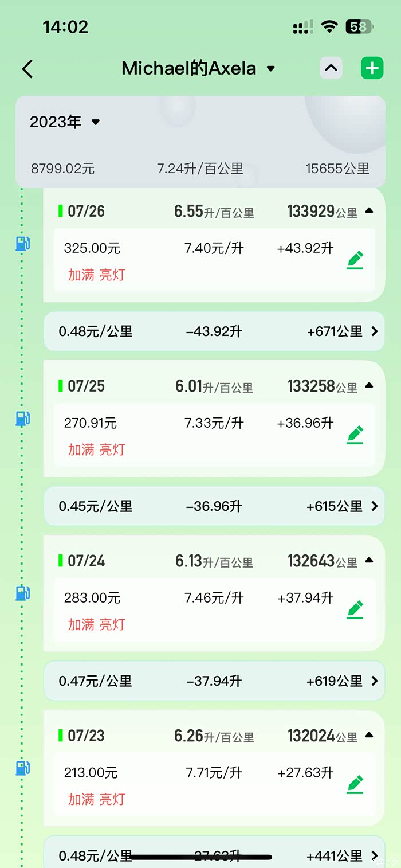Tap the 8799.02元 yearly total cost
Image resolution: width=401 pixels, height=868 pixels.
(x=62, y=169)
